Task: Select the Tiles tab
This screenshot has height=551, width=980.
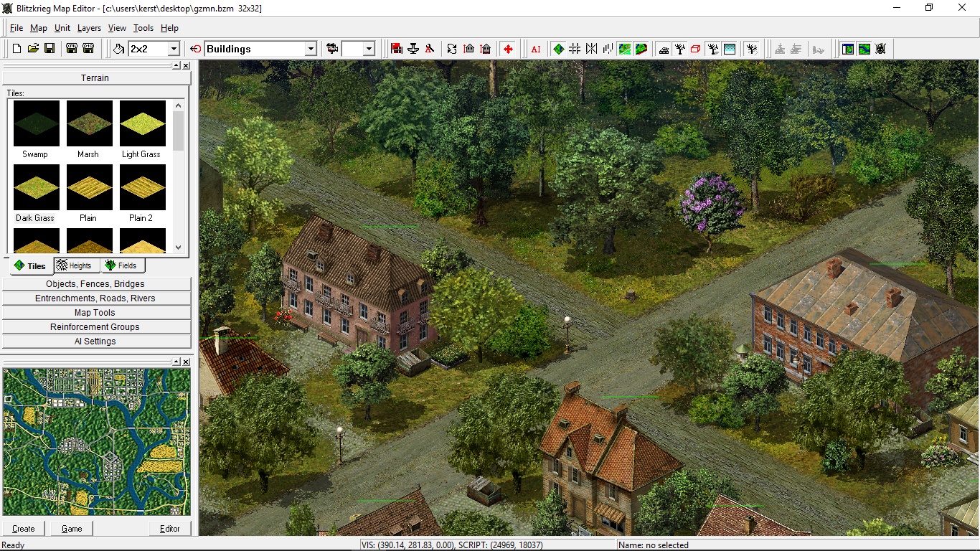Action: (30, 265)
